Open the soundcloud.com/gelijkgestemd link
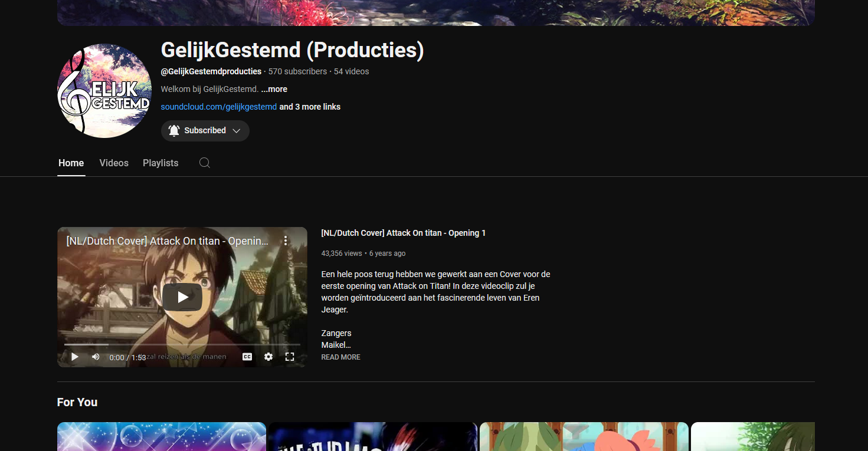Screen dimensions: 868x451 pos(218,107)
